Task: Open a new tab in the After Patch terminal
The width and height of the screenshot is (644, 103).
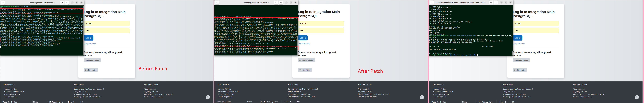Action: 217,3
